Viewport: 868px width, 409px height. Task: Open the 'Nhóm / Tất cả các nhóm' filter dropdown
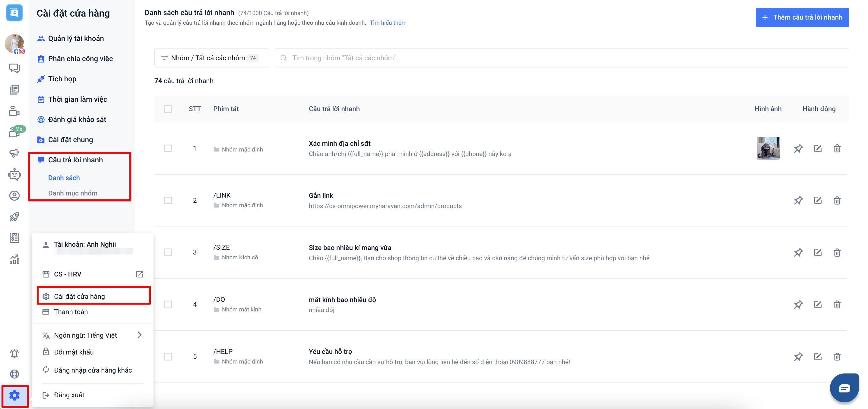click(x=211, y=58)
